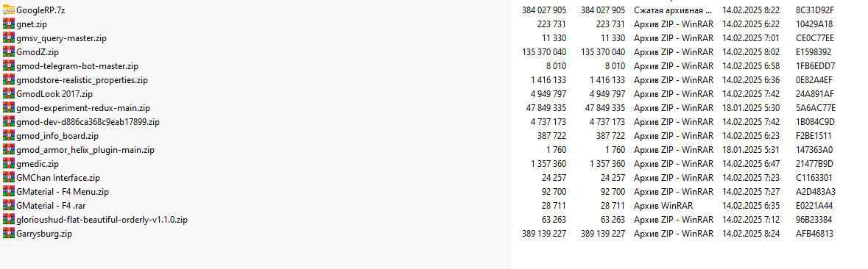Select the gnet.zip WinRAR icon
This screenshot has width=868, height=269.
[8, 24]
